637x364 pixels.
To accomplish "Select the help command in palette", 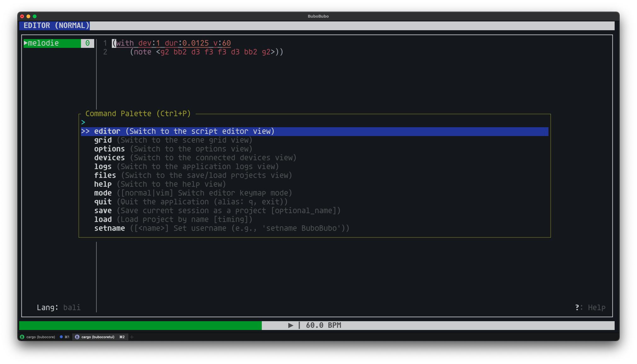I will pos(103,184).
